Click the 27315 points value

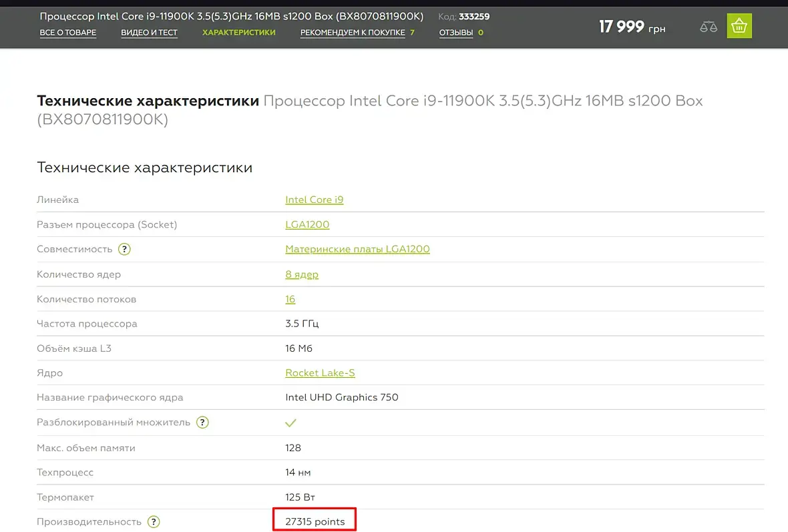click(x=315, y=521)
